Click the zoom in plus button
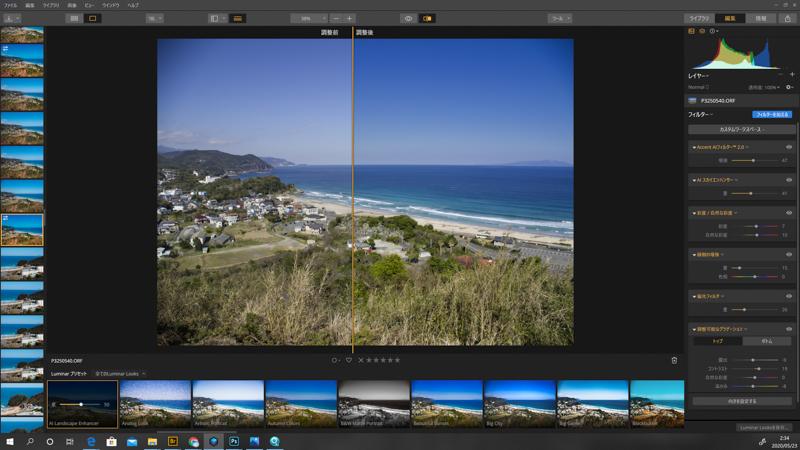The height and width of the screenshot is (450, 800). tap(349, 18)
